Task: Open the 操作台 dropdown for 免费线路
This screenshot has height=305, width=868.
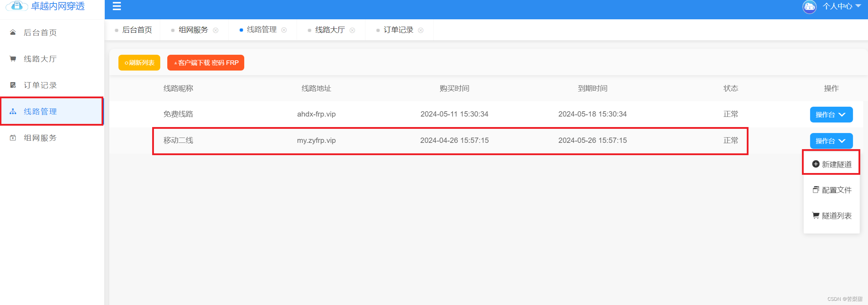Action: tap(831, 114)
